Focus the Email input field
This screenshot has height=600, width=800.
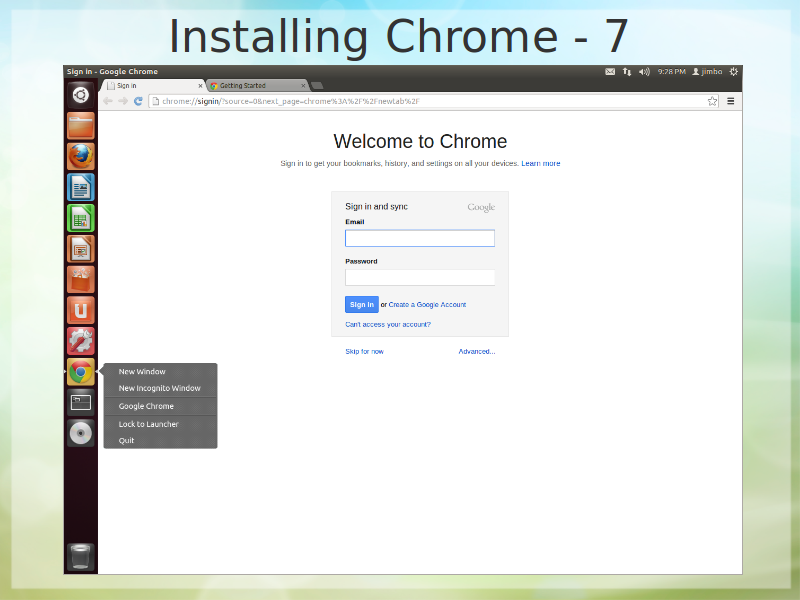click(420, 238)
